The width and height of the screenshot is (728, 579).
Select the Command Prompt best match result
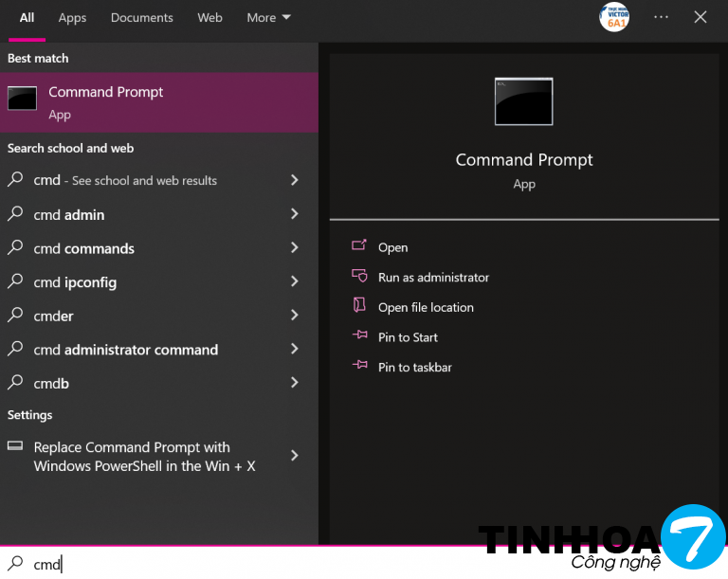pos(158,102)
